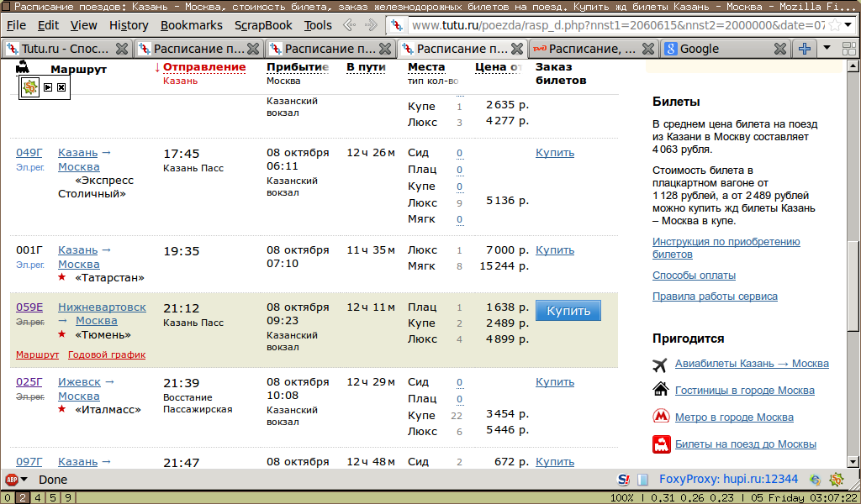This screenshot has width=861, height=504.
Task: Click the house icon beside Гостиницы
Action: (x=661, y=390)
